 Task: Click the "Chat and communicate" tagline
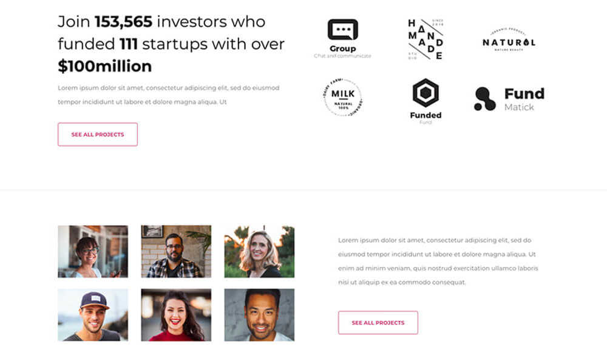342,56
